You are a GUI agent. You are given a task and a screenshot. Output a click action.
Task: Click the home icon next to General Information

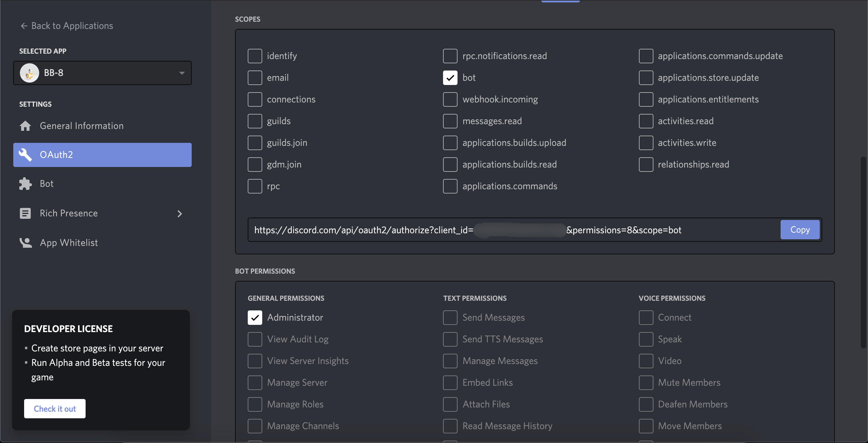click(x=25, y=126)
